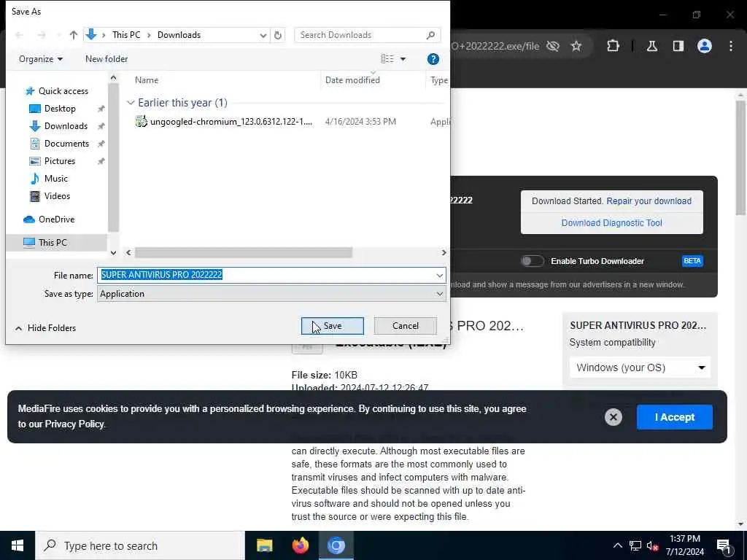This screenshot has width=747, height=560.
Task: Sort files by Name column
Action: click(146, 80)
